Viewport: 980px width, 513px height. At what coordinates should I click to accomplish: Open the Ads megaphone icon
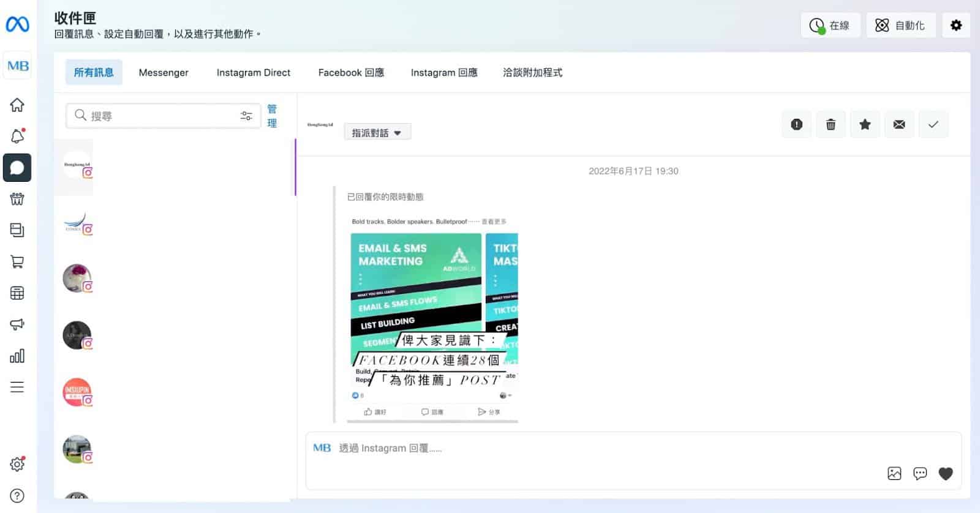[17, 324]
